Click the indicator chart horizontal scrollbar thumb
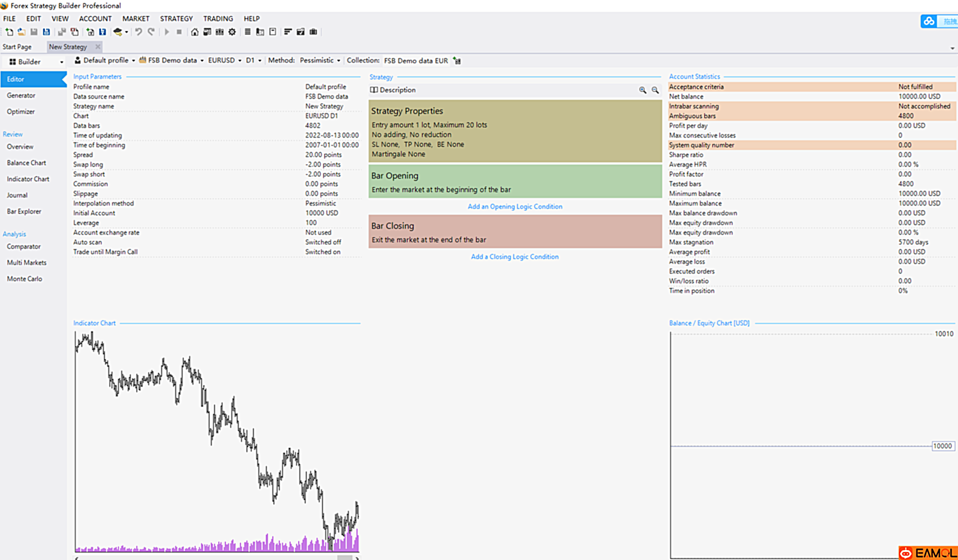This screenshot has height=560, width=958. pos(345,557)
